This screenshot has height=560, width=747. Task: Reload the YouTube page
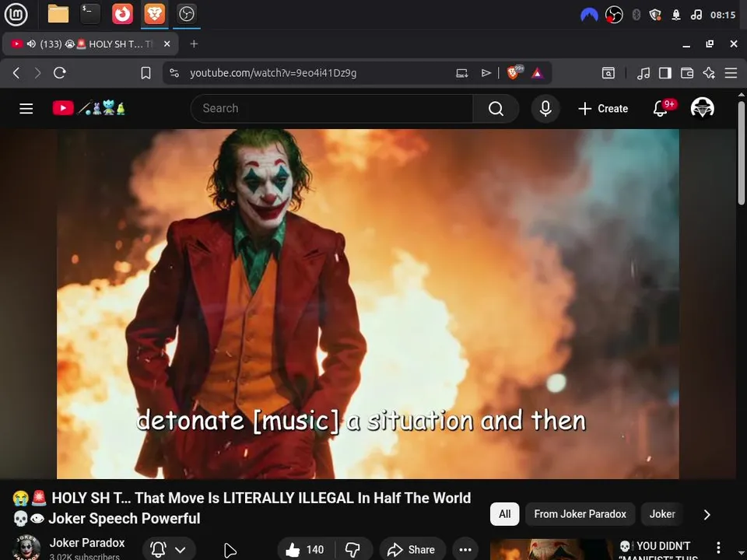pos(60,73)
